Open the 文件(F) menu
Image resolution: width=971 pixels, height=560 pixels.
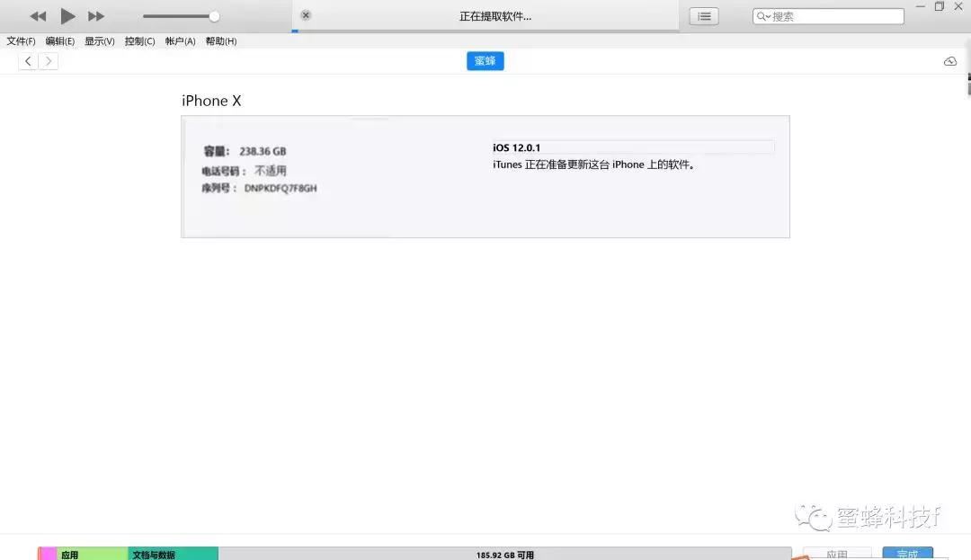[x=21, y=40]
